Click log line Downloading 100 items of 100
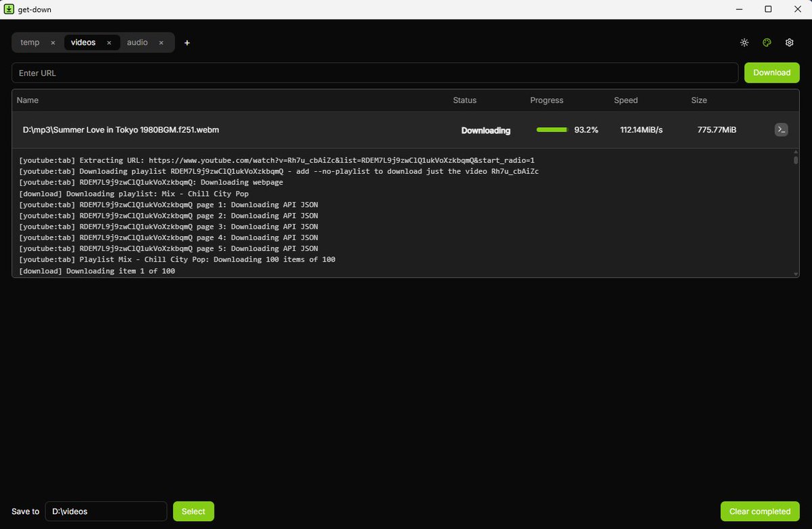The height and width of the screenshot is (529, 812). tap(177, 260)
